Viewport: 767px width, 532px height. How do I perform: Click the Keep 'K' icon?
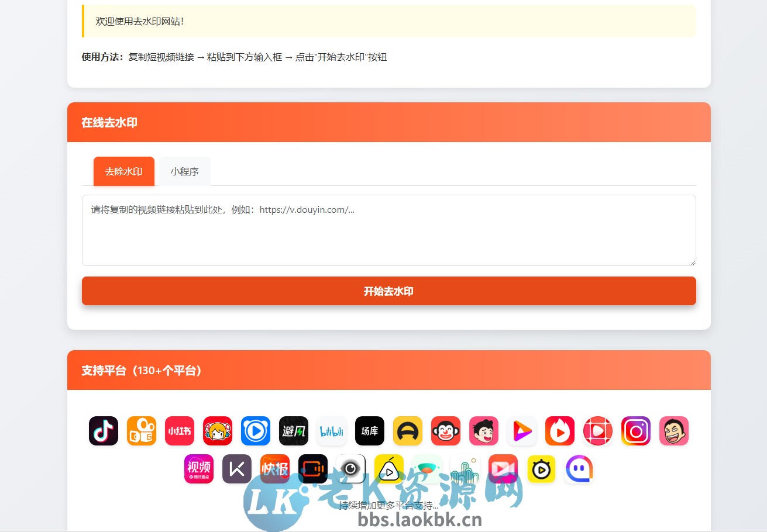tap(237, 469)
